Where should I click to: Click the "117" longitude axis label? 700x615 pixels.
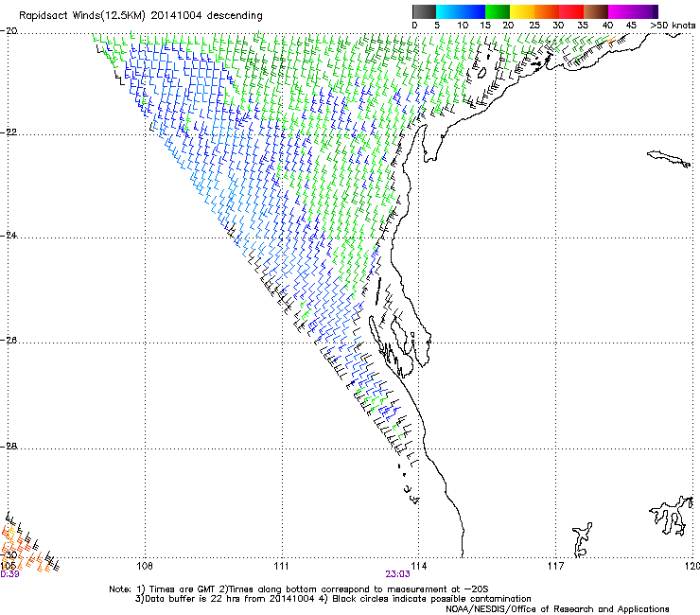556,567
